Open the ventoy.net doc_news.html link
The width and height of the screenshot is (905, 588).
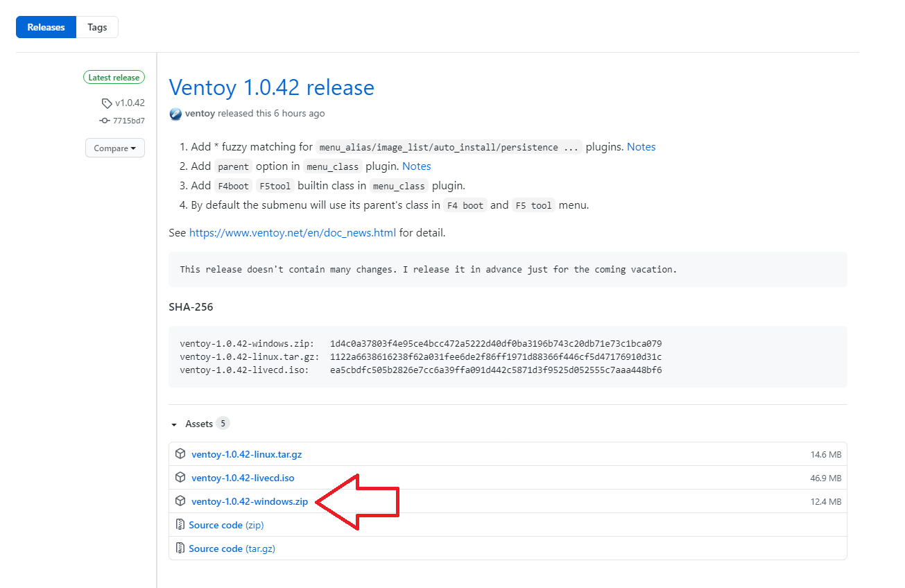[292, 233]
